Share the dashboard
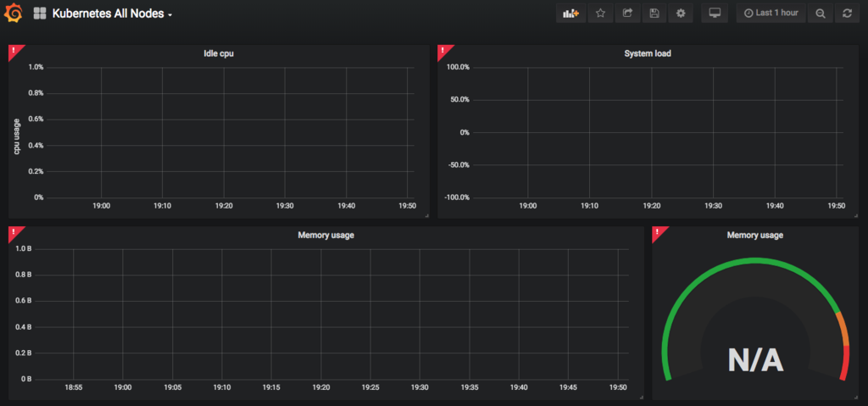The width and height of the screenshot is (868, 406). pos(627,14)
